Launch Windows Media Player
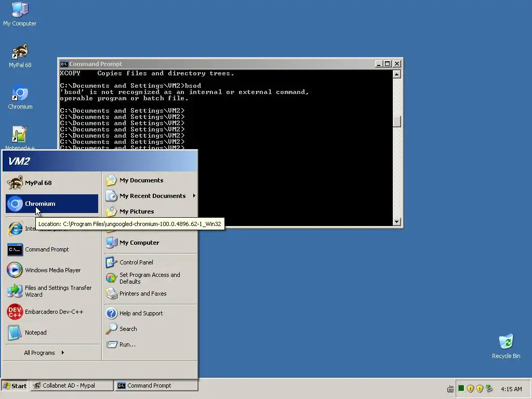 (52, 270)
